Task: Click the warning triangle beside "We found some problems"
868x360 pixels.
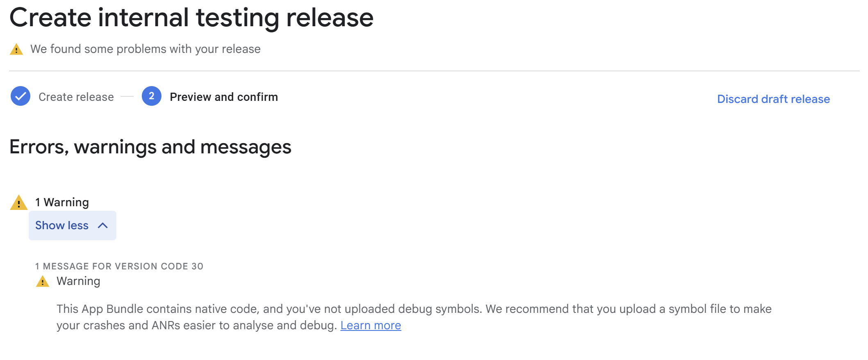Action: (16, 49)
